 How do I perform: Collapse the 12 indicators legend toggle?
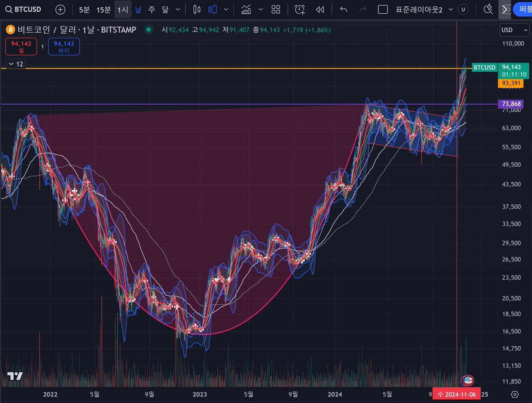coord(16,64)
